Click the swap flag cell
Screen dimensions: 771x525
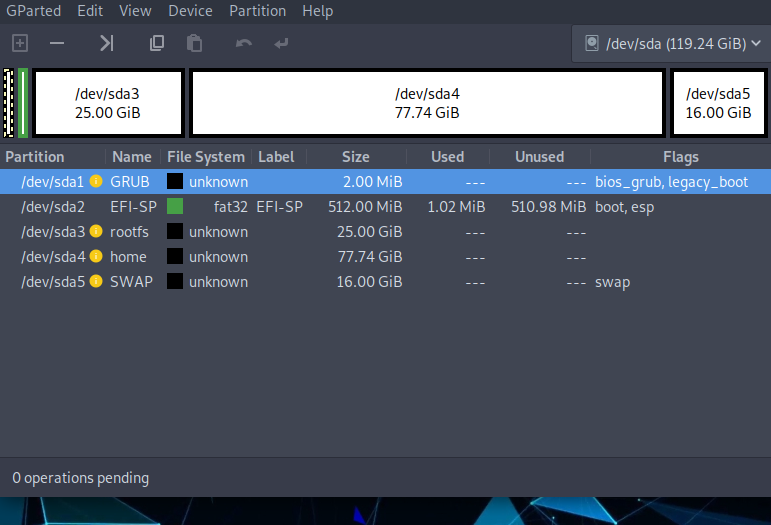click(x=613, y=282)
